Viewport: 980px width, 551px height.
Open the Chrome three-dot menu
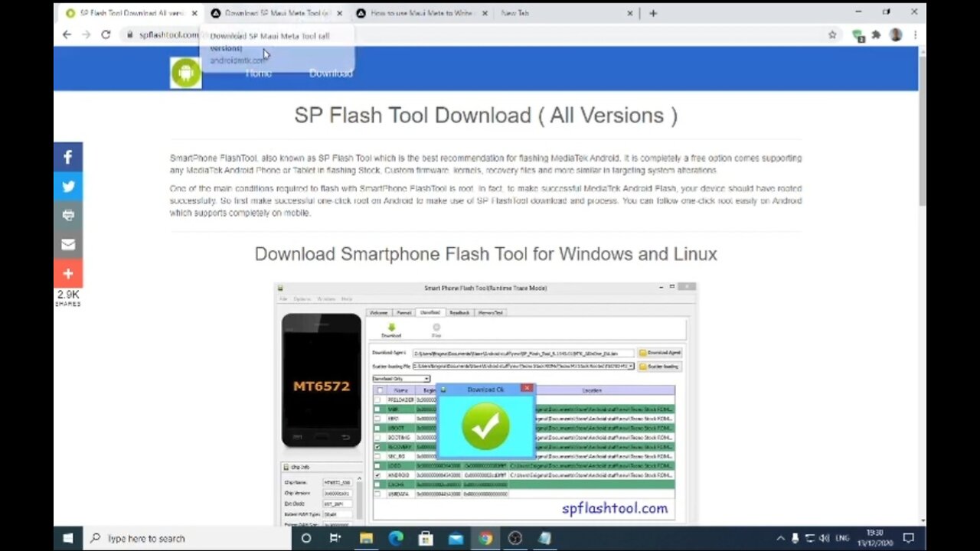(915, 34)
